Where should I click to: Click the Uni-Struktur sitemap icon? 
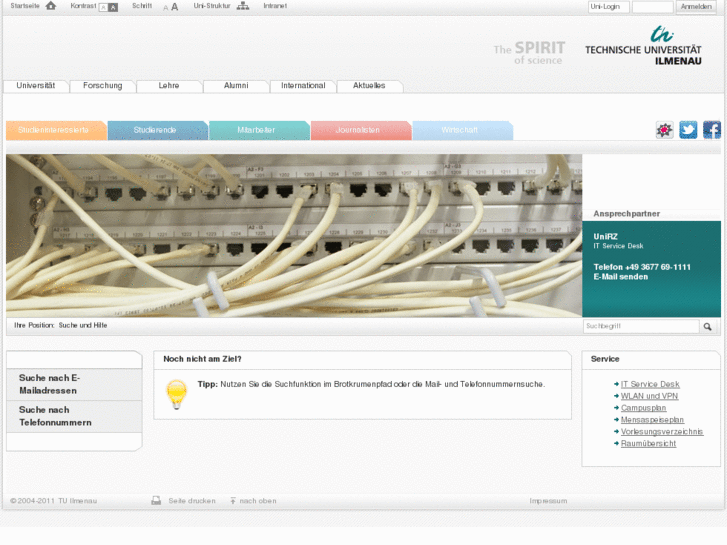pos(243,6)
